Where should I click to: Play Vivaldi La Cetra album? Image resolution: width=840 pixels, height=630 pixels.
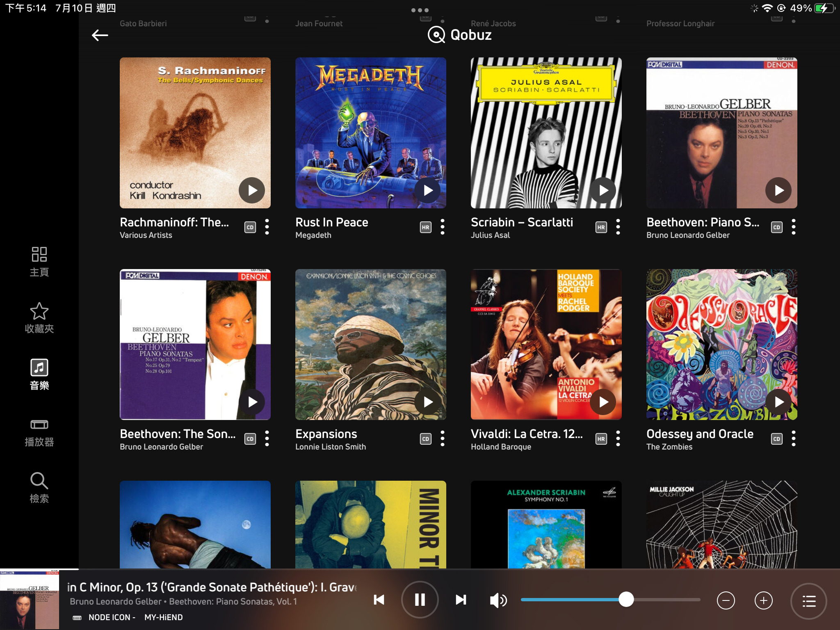click(x=603, y=402)
